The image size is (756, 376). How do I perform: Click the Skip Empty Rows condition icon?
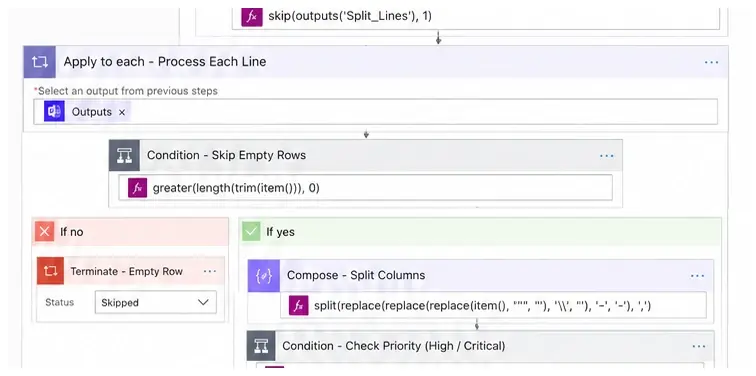tap(124, 155)
